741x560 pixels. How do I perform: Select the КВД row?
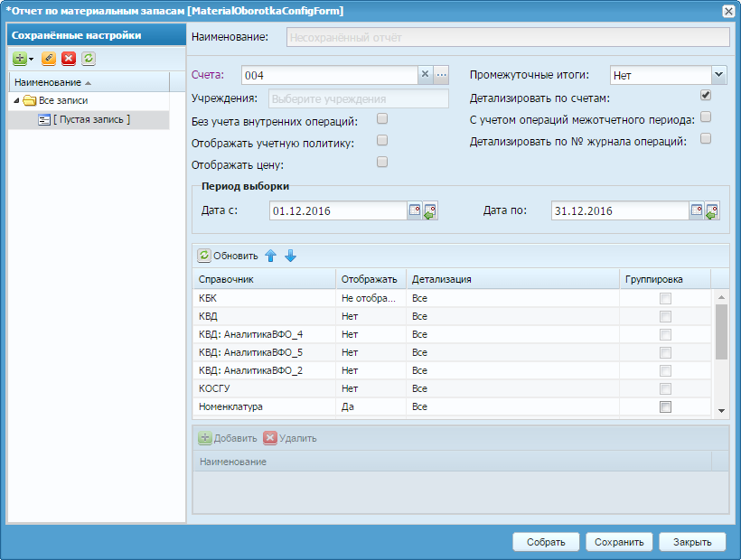452,316
